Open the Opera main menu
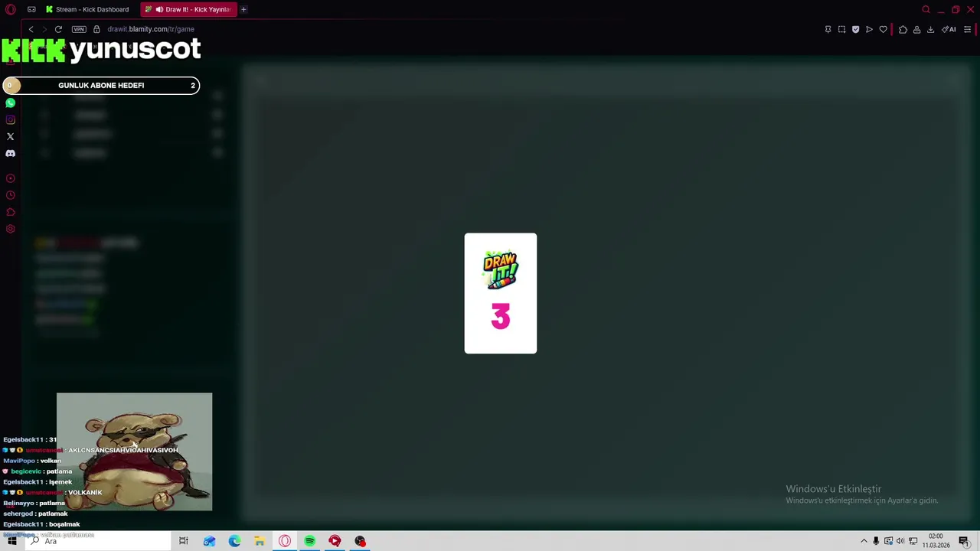 (x=11, y=9)
